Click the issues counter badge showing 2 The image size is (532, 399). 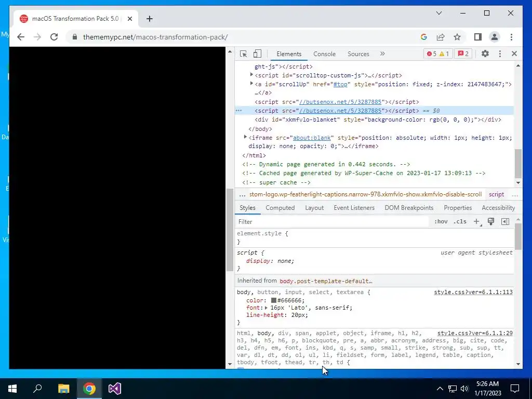463,54
